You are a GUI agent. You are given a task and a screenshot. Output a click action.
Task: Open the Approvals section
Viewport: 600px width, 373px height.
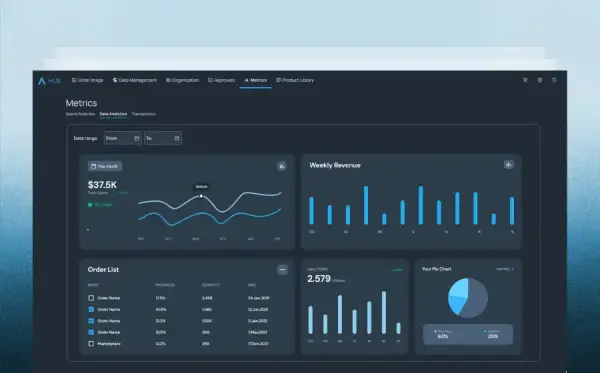pos(222,80)
